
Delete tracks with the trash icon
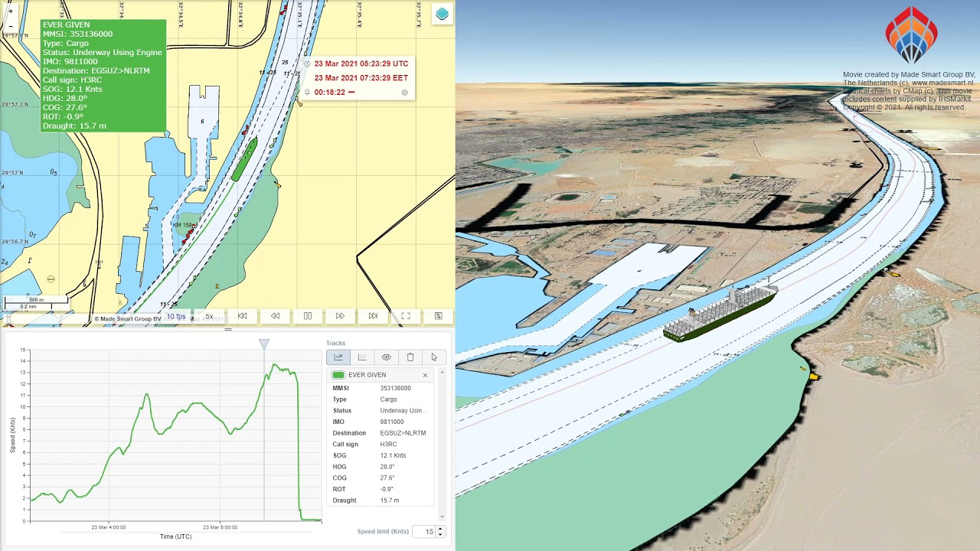pyautogui.click(x=410, y=357)
